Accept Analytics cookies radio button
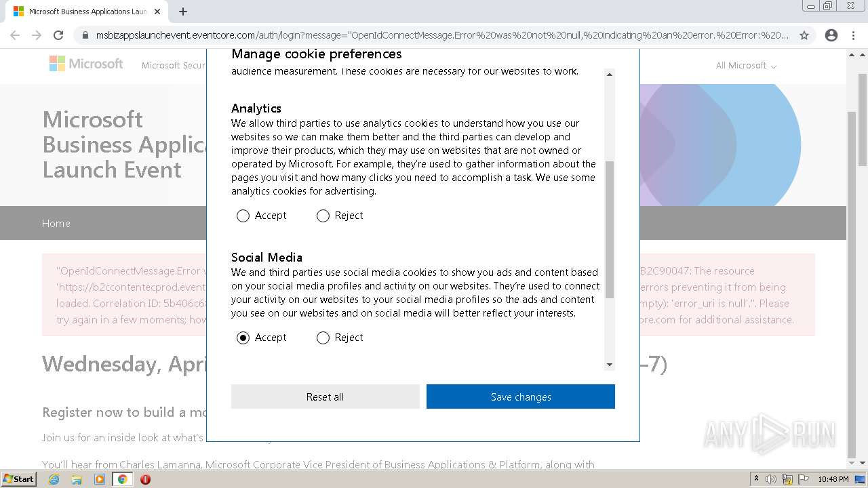The image size is (868, 488). 243,216
